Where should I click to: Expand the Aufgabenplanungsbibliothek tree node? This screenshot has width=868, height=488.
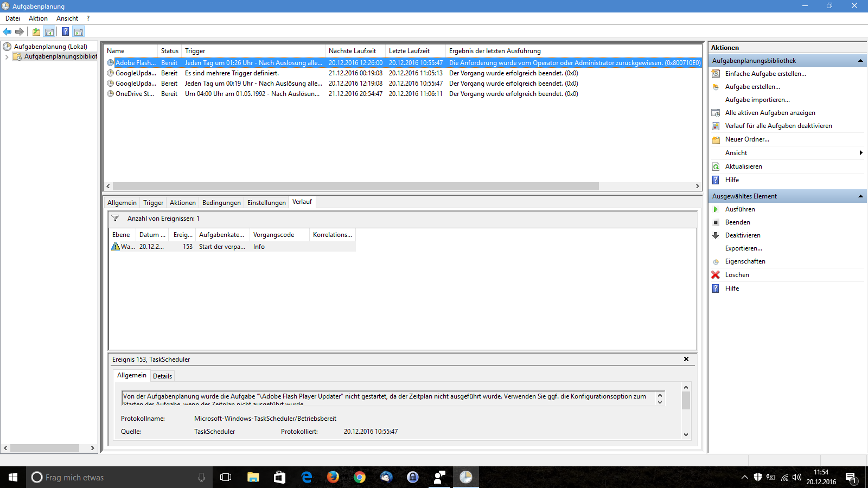(x=7, y=56)
